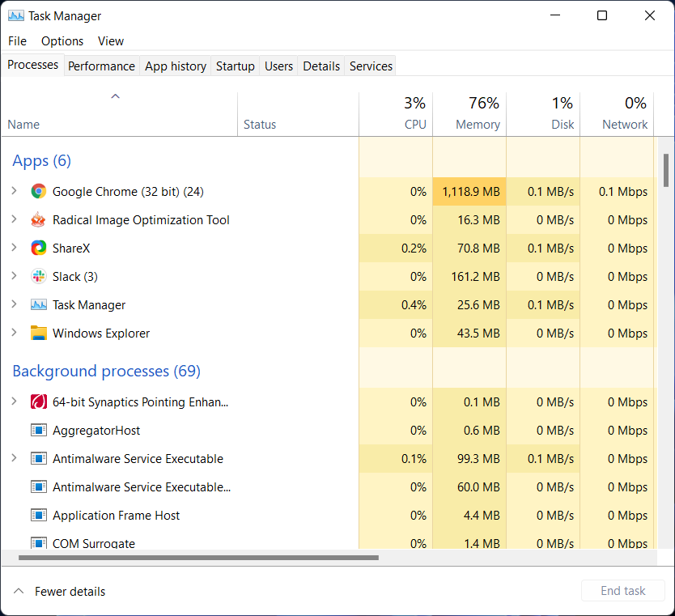Click the Google Chrome app icon
The width and height of the screenshot is (675, 616).
(x=39, y=191)
